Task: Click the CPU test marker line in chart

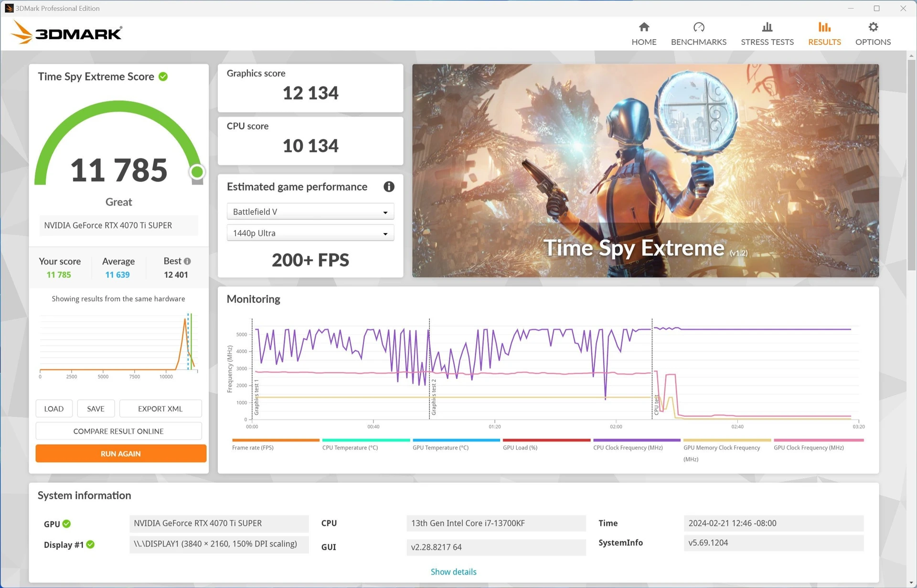Action: tap(652, 369)
